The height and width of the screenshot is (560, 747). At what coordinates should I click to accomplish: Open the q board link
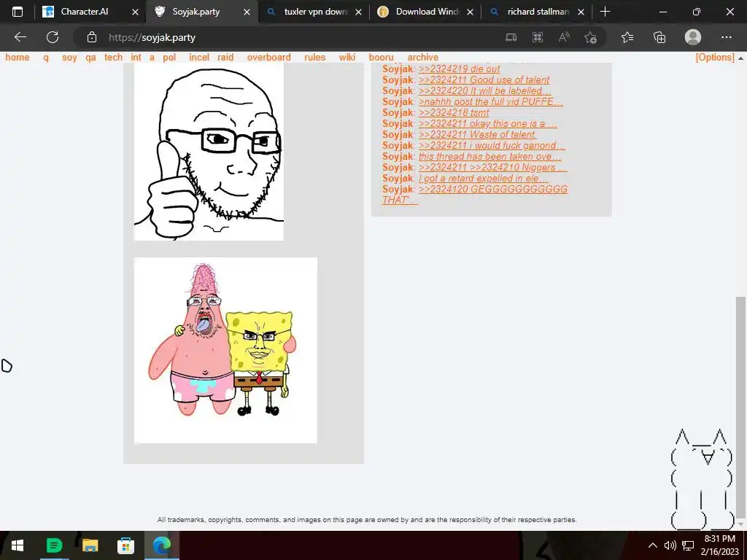[46, 58]
